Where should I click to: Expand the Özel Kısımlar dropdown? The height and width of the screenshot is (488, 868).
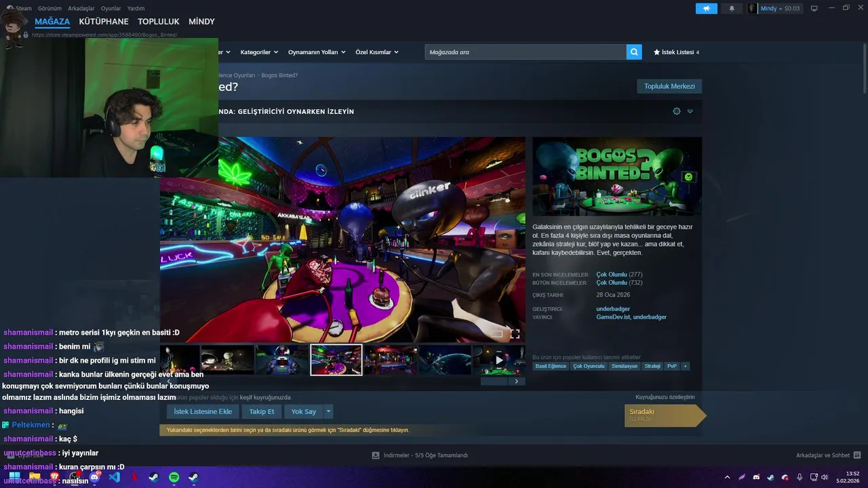[x=377, y=52]
